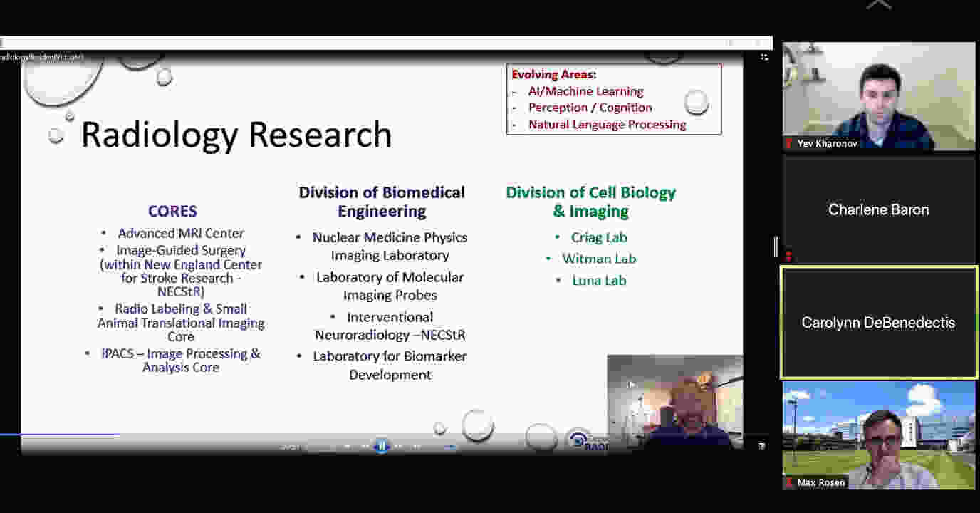Select Max Rosen's video thumbnail
980x513 pixels.
pyautogui.click(x=879, y=435)
